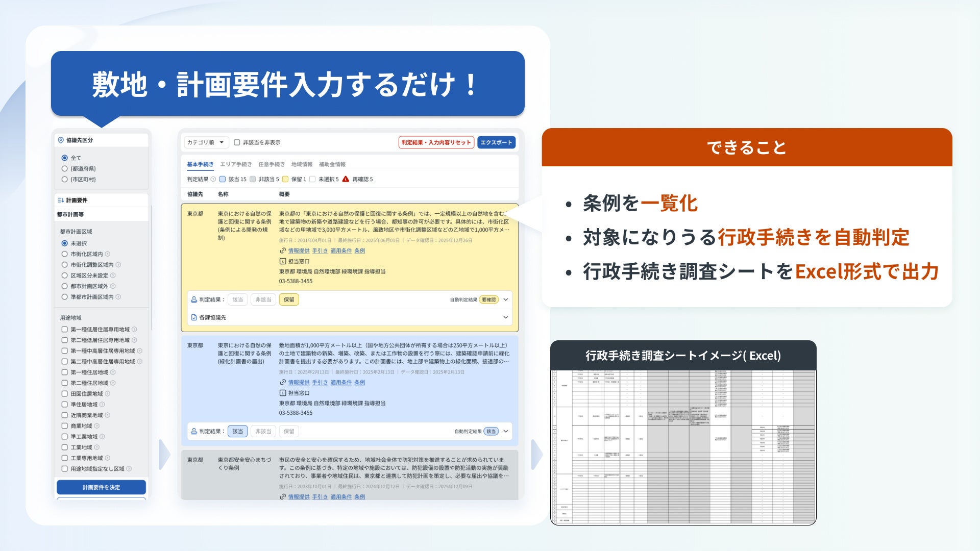980x551 pixels.
Task: Switch to the エリア手続き tab
Action: click(x=236, y=164)
